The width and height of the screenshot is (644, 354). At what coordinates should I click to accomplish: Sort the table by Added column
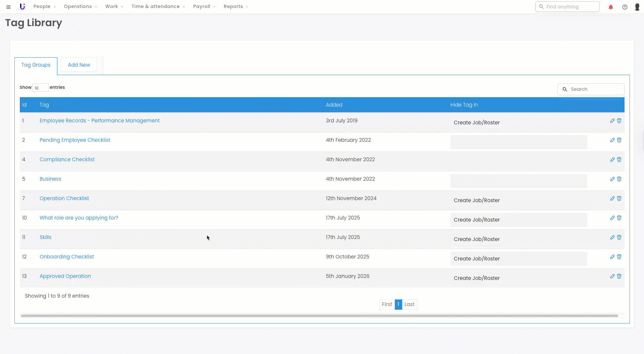(334, 105)
